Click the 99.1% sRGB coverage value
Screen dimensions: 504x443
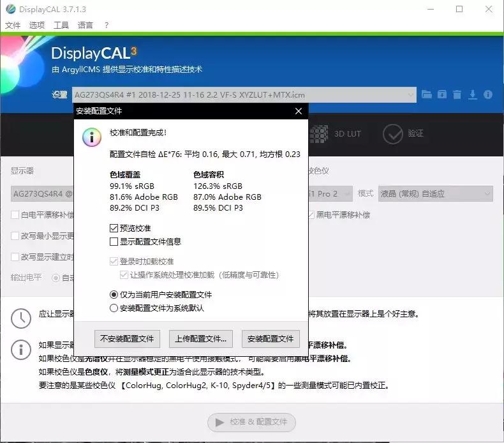coord(132,186)
